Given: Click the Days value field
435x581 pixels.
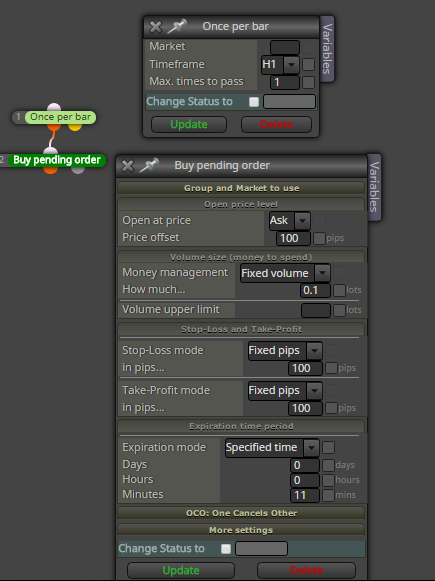Looking at the screenshot, I should (305, 465).
